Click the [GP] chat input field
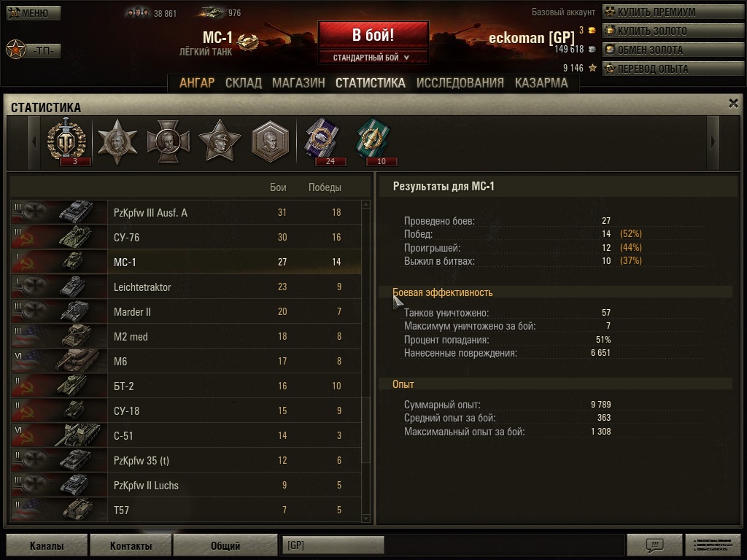The image size is (747, 560). pyautogui.click(x=333, y=545)
